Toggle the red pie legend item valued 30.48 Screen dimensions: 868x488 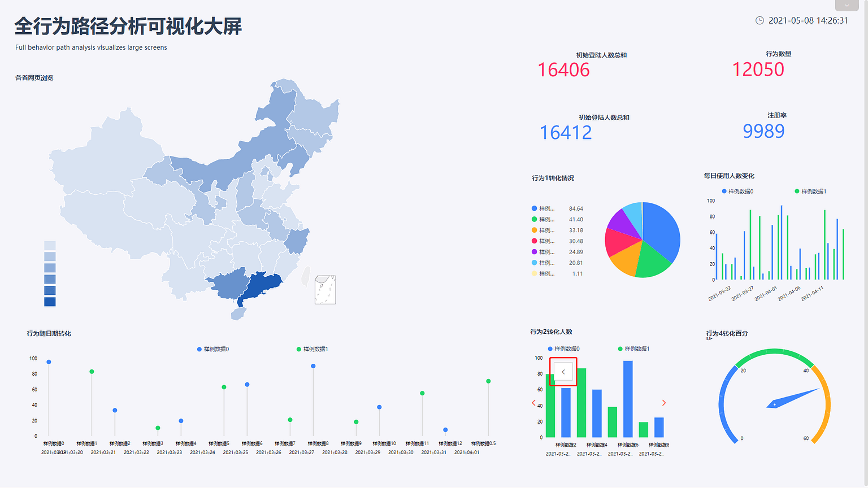coord(557,241)
